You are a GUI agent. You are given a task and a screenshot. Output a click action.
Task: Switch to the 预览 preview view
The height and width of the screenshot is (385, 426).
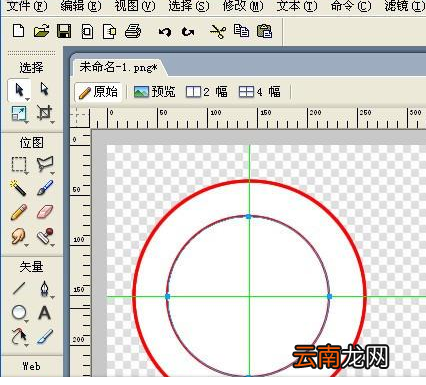click(x=155, y=92)
